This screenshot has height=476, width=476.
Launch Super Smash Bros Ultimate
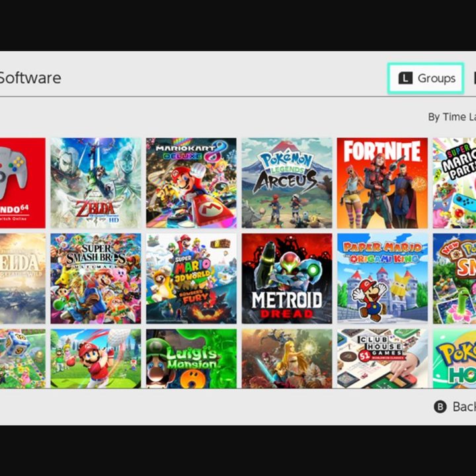click(96, 278)
